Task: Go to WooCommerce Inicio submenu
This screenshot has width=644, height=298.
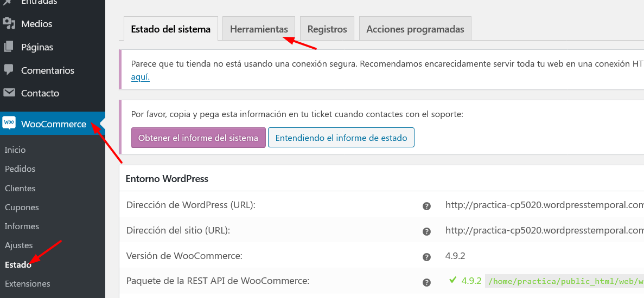Action: [x=15, y=150]
